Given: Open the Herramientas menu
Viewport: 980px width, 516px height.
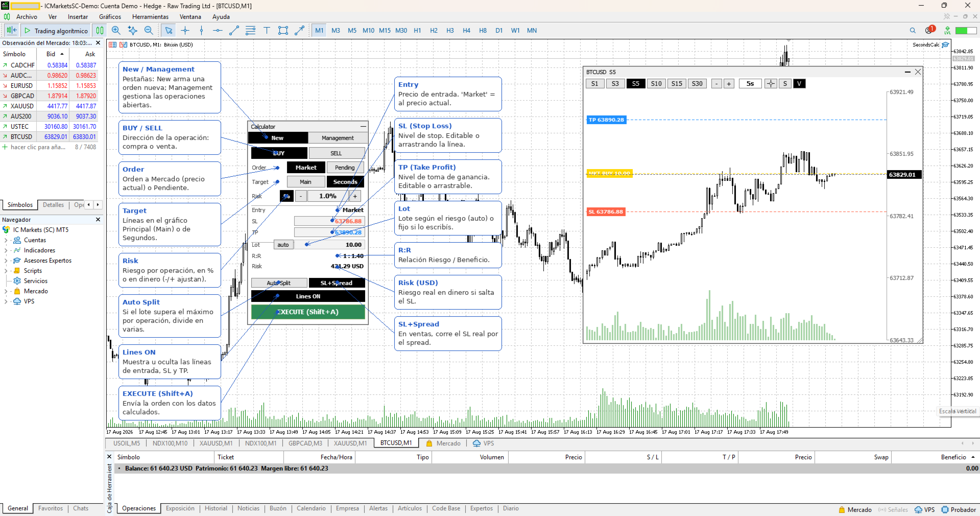Looking at the screenshot, I should pyautogui.click(x=150, y=17).
